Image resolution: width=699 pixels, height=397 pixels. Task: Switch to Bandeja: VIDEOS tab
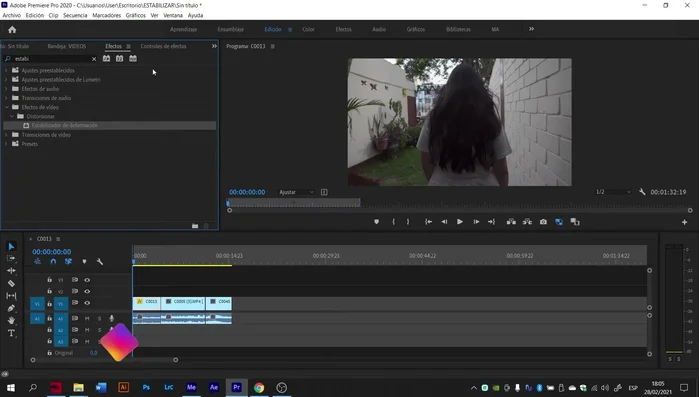click(x=67, y=46)
